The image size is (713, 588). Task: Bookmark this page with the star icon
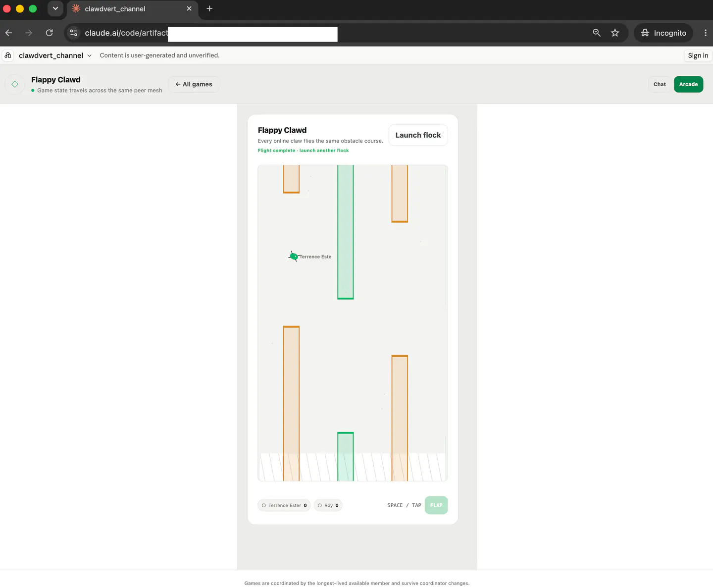coord(615,33)
